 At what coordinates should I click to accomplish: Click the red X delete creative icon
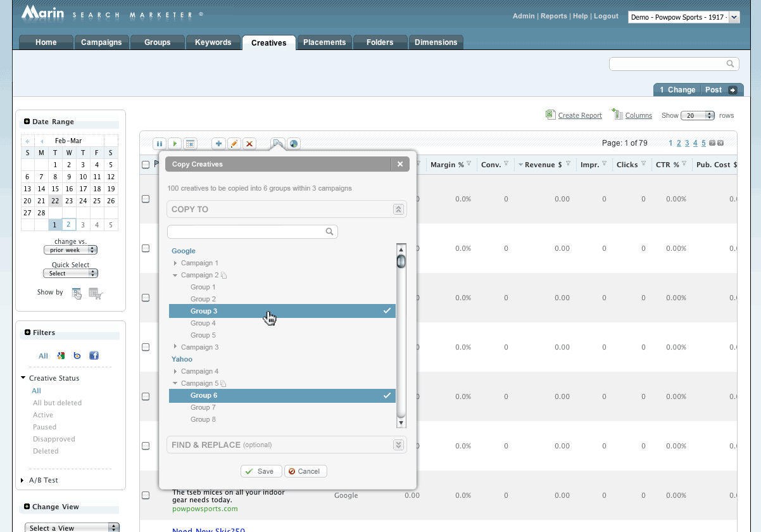[x=249, y=144]
